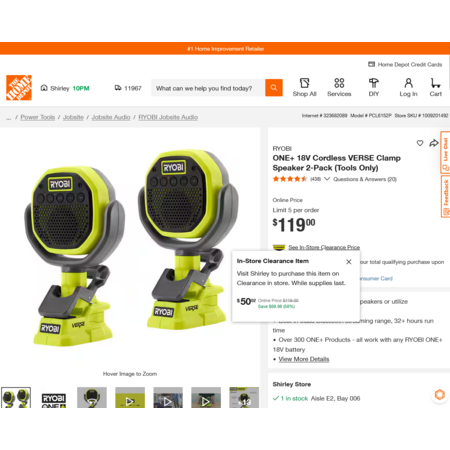Select the Shirley store location selector
The image size is (450, 450).
point(65,88)
